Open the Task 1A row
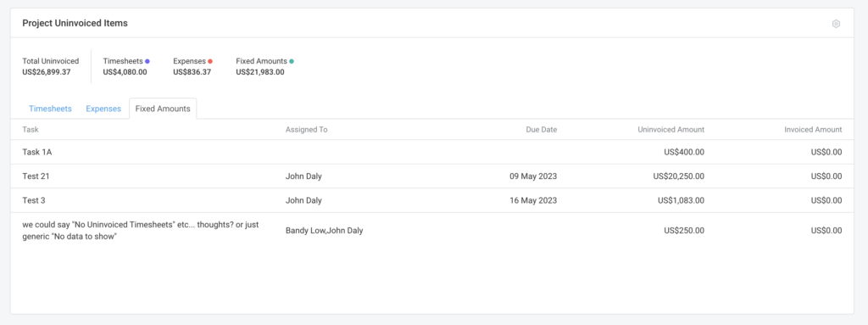This screenshot has width=868, height=325. point(431,152)
